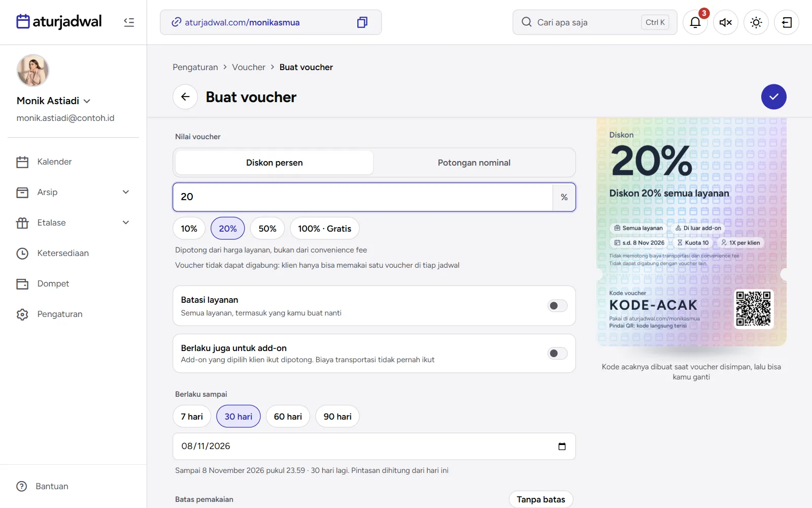Copy the aturjadwal.com/monikasmua link

[x=362, y=22]
